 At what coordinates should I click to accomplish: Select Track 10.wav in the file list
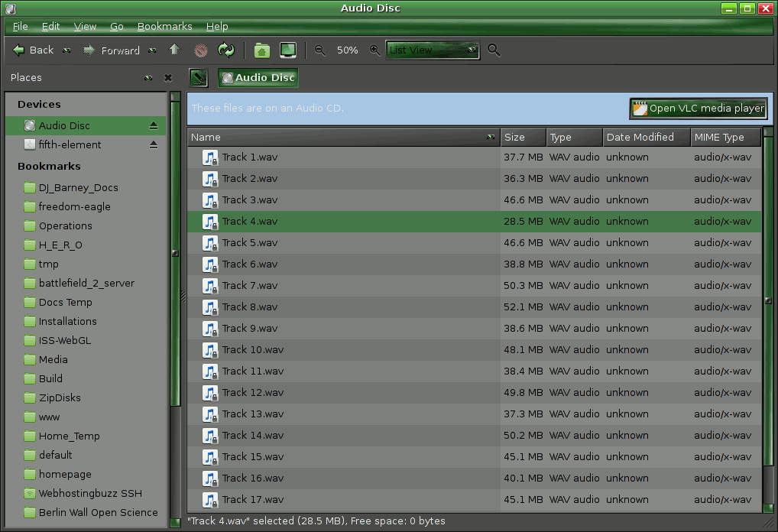coord(253,350)
